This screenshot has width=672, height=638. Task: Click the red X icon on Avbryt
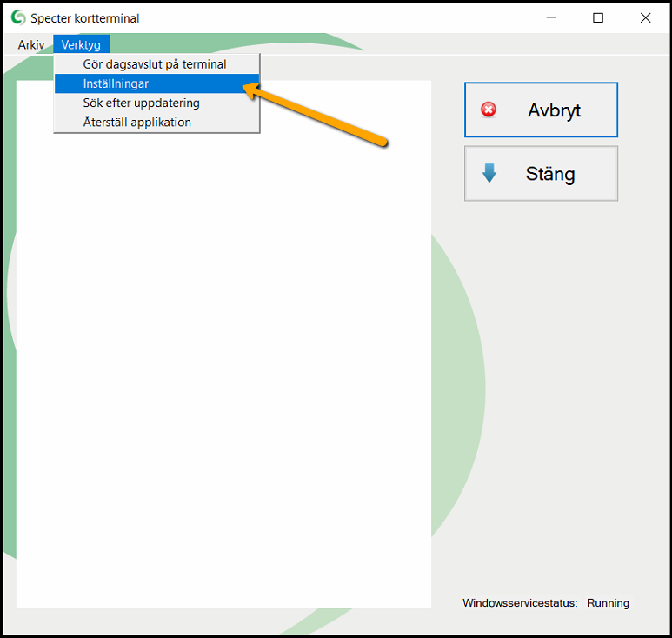pyautogui.click(x=489, y=110)
